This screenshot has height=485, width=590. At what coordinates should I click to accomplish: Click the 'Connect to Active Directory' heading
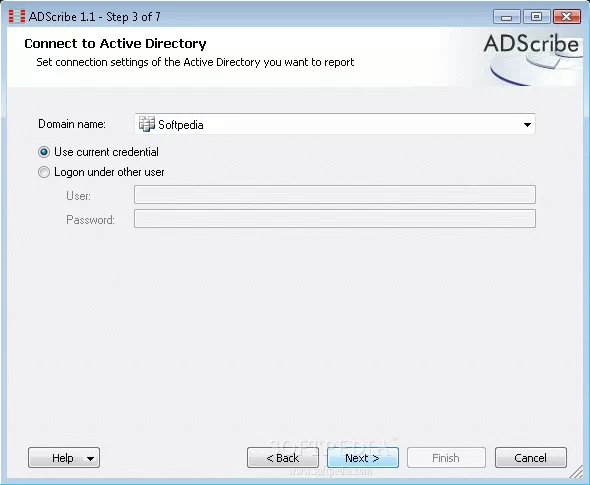pyautogui.click(x=115, y=44)
